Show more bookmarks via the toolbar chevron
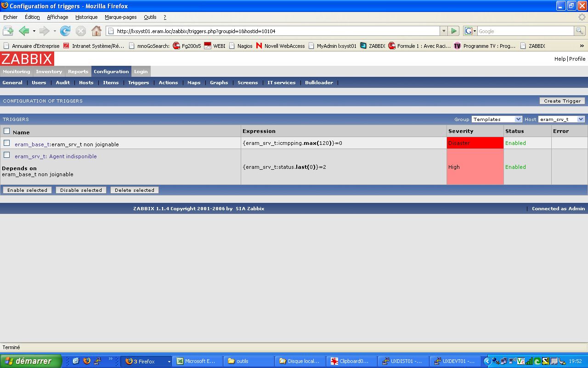 tap(582, 46)
